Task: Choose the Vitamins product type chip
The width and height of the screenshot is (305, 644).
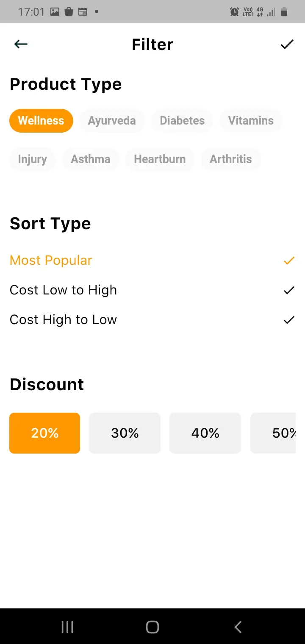Action: [x=251, y=121]
